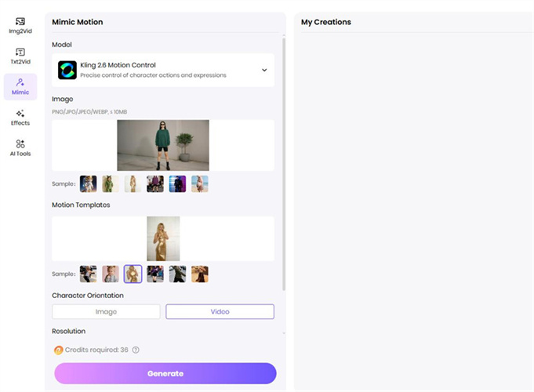
Task: Click the PNG/JPG/JPEG/WEBP file format hint
Action: point(89,112)
